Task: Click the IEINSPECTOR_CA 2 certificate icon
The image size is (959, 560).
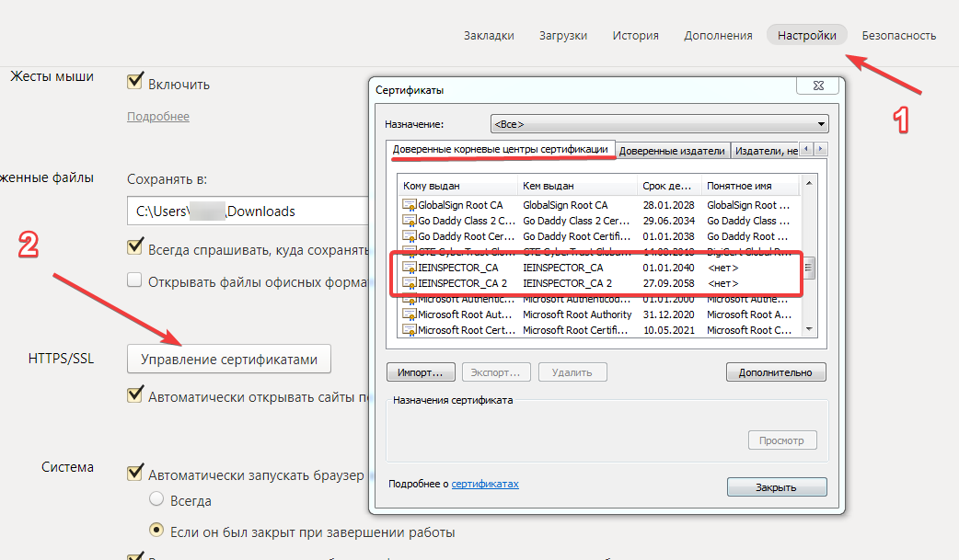Action: tap(410, 283)
